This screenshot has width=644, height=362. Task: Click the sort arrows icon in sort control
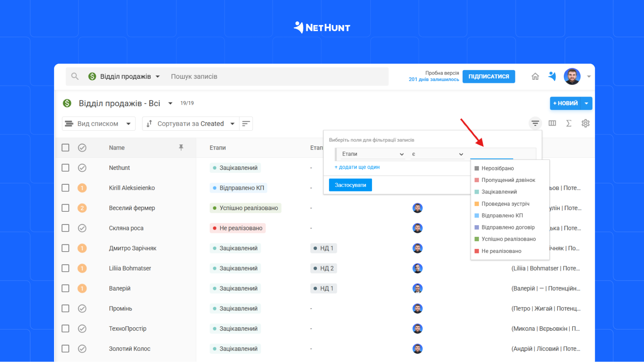coord(149,124)
